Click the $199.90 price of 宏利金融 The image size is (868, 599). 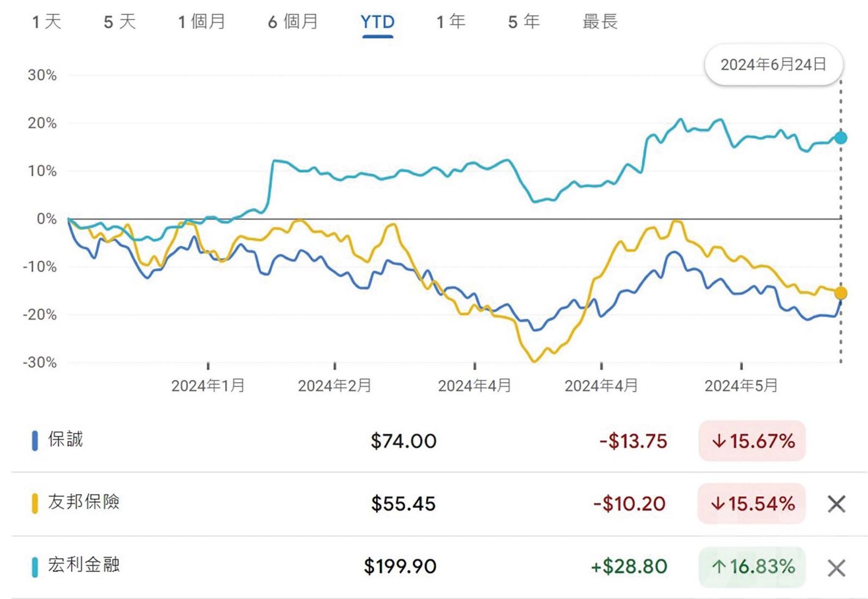coord(400,567)
